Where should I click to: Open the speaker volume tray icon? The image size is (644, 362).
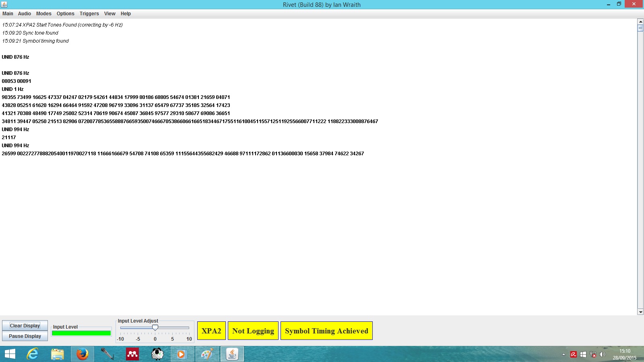603,354
